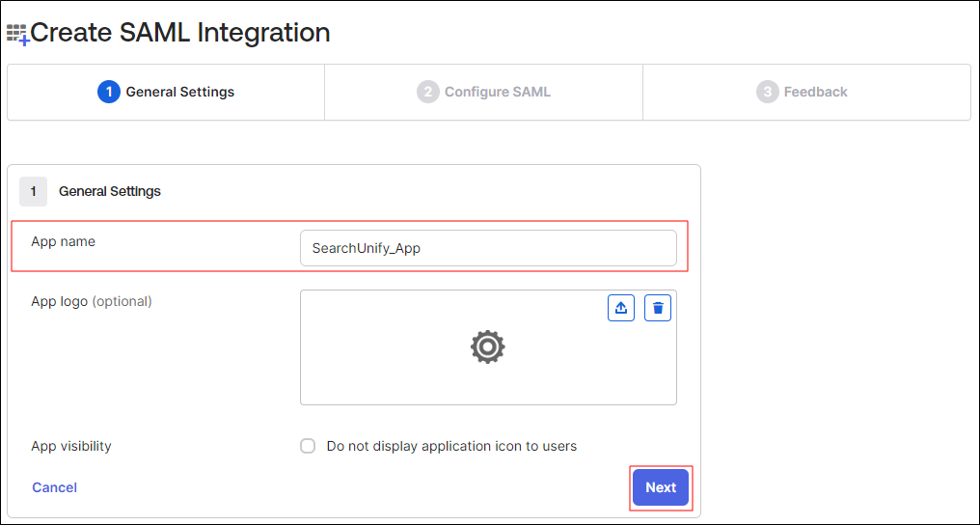The height and width of the screenshot is (525, 980).
Task: Enable 'Do not display application icon' checkbox
Action: click(308, 446)
